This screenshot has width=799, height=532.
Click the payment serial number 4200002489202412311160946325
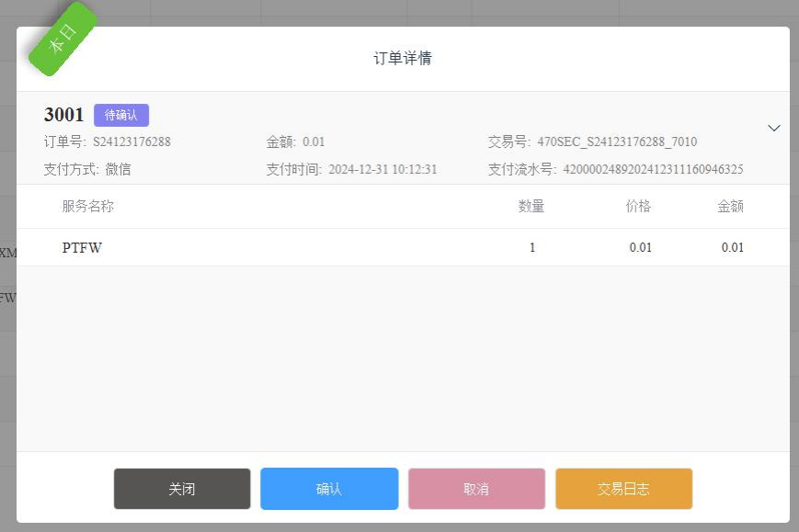pos(653,170)
